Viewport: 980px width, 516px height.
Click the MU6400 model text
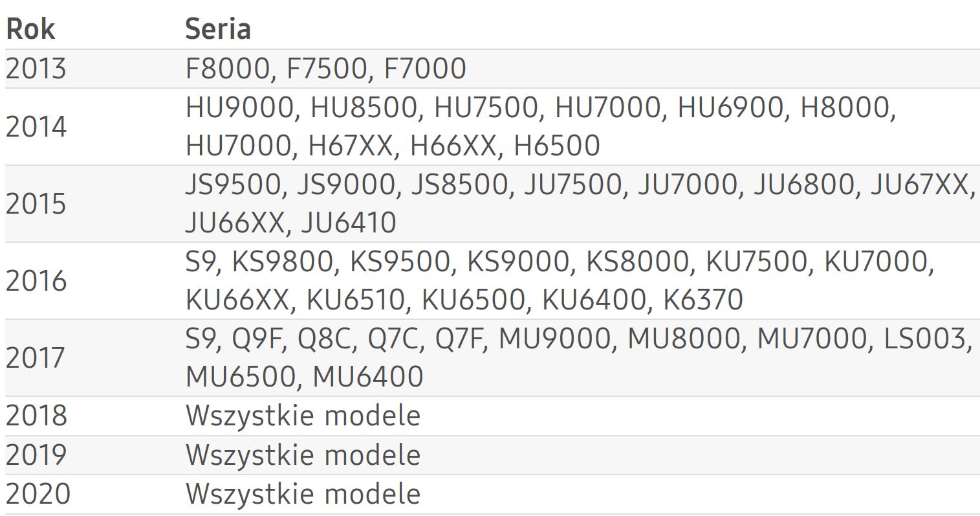click(x=368, y=377)
